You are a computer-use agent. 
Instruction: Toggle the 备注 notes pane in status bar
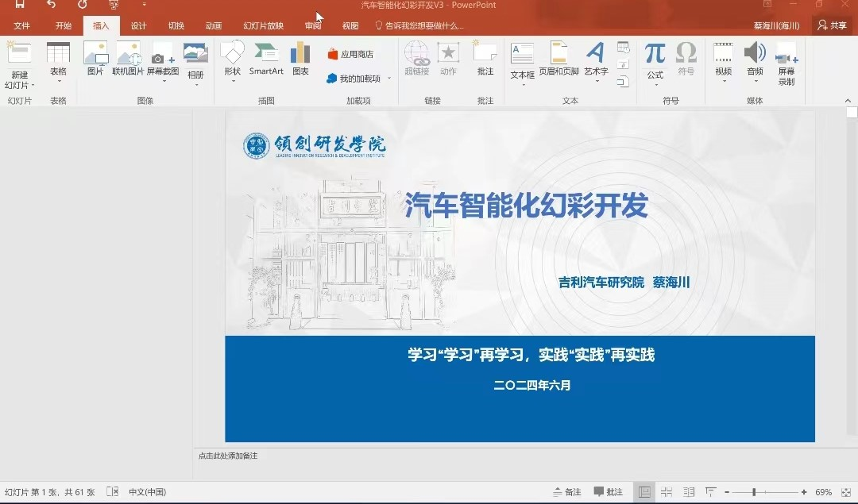(567, 492)
